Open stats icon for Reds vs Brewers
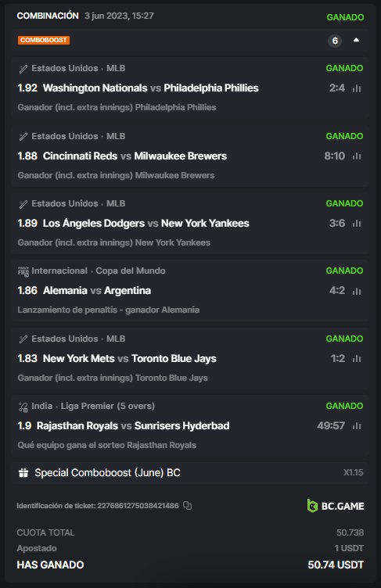Viewport: 381px width, 588px height. coord(357,156)
